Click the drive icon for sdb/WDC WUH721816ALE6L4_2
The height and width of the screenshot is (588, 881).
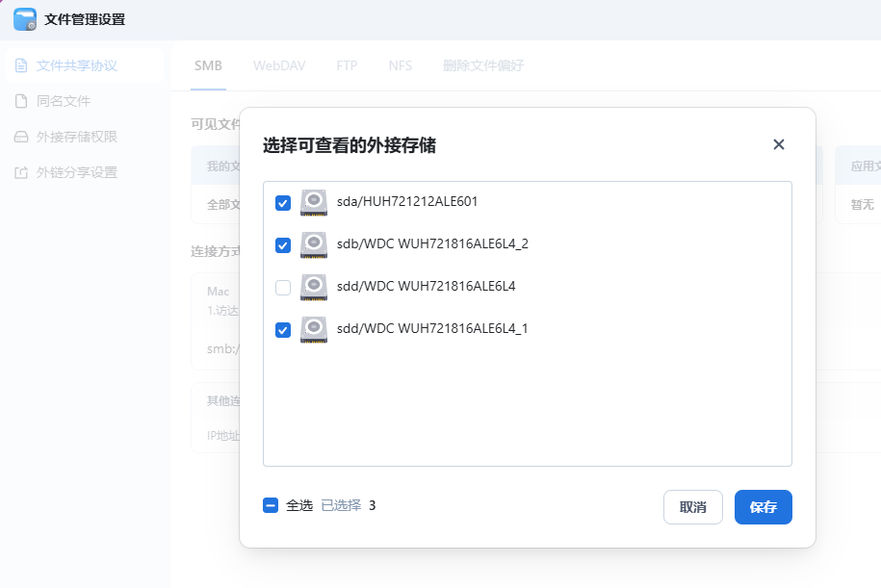pos(314,244)
